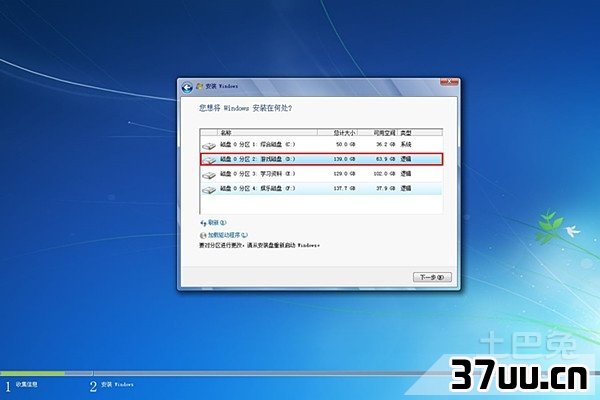This screenshot has height=400, width=600.
Task: Click the 63.9 GB free space cell
Action: coord(385,159)
